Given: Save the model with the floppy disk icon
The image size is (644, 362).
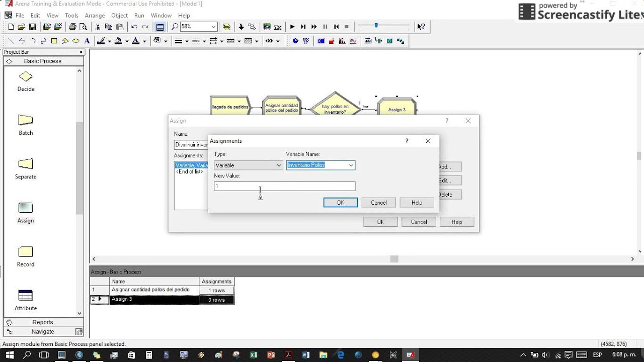Looking at the screenshot, I should (32, 27).
